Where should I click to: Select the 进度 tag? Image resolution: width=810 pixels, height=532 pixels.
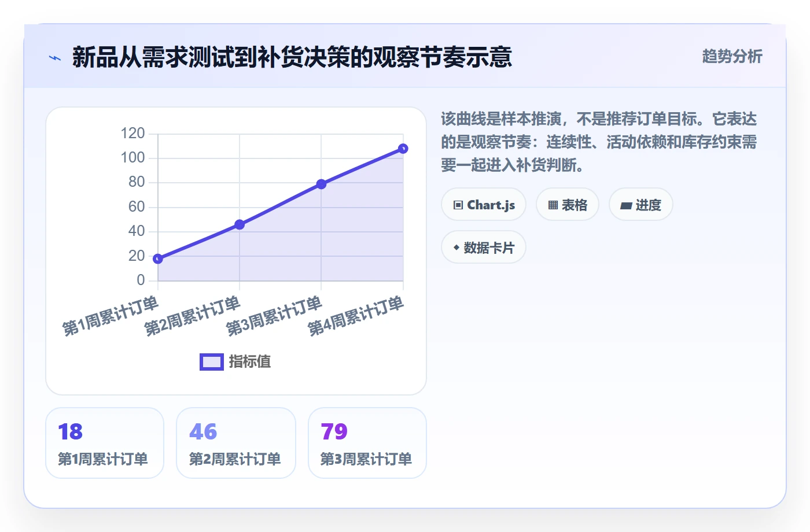coord(641,205)
